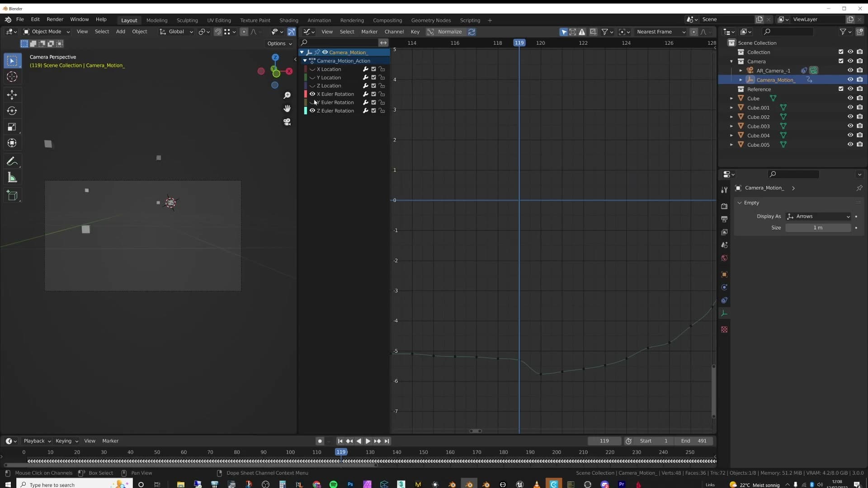Click the Normalize refresh icon in graph editor
This screenshot has width=868, height=488.
[x=472, y=32]
